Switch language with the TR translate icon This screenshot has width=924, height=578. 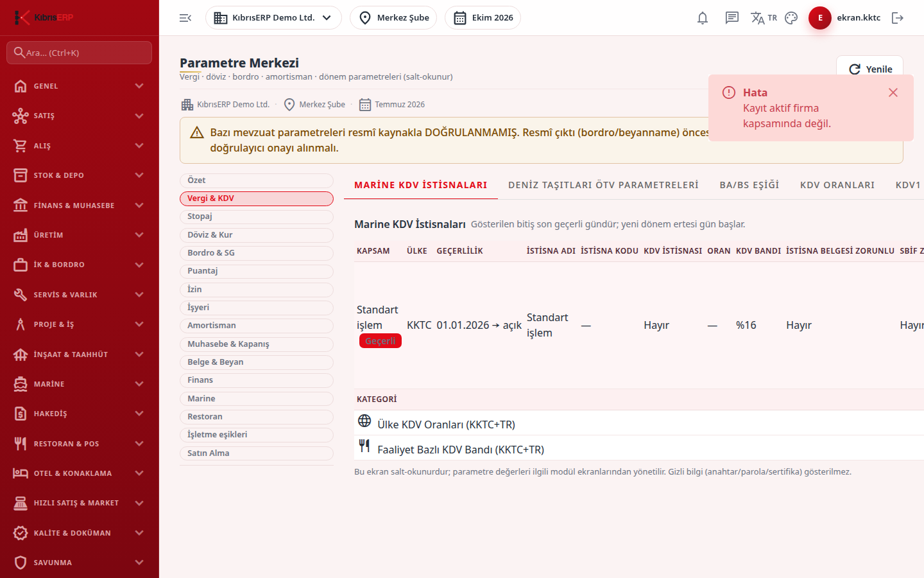(x=764, y=18)
